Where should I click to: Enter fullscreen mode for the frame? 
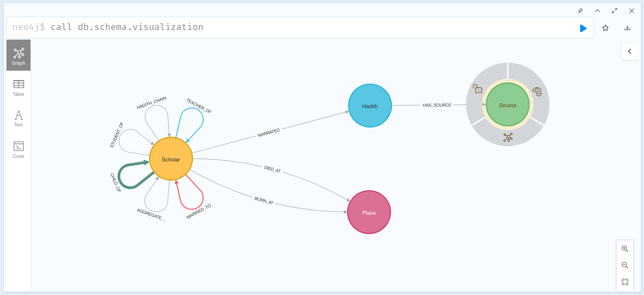pyautogui.click(x=615, y=11)
